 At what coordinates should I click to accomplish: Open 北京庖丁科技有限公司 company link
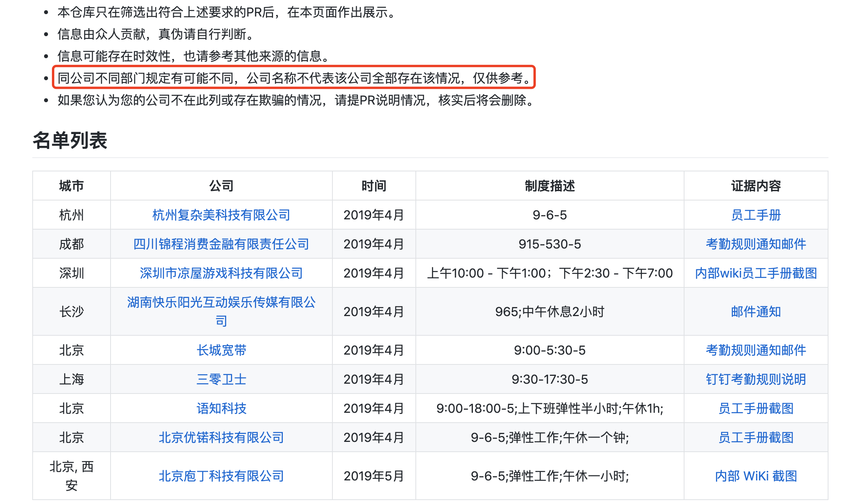coord(221,476)
